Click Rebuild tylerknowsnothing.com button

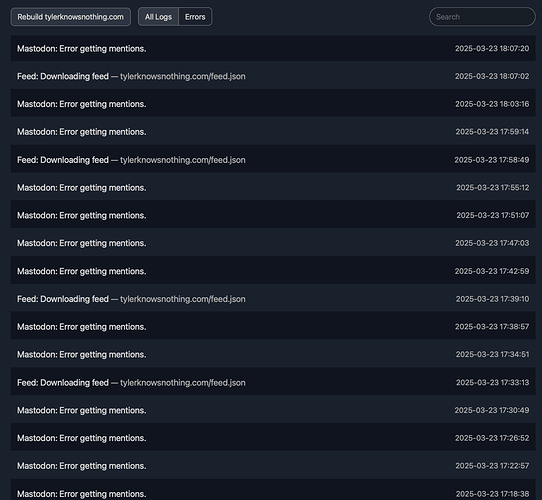71,17
